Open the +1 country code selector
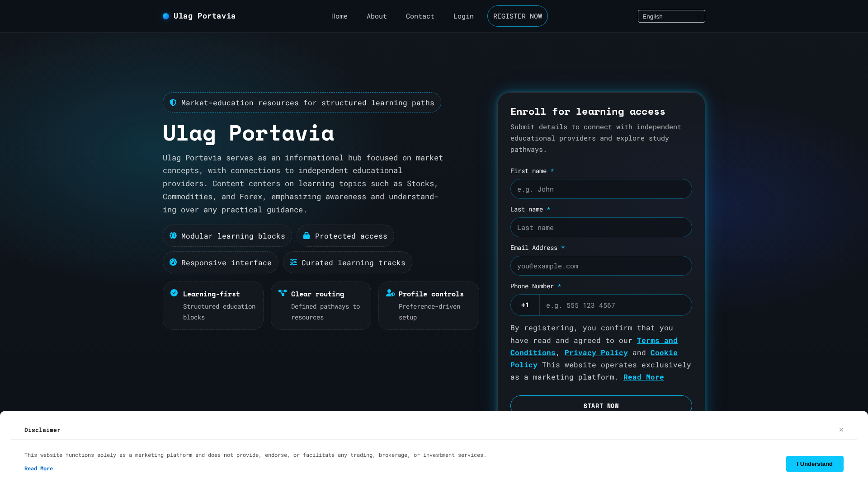 pos(525,305)
